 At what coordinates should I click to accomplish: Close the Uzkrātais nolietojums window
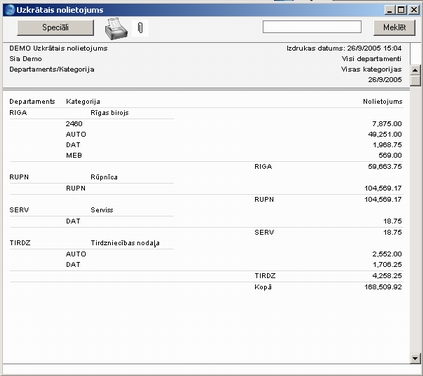(414, 10)
